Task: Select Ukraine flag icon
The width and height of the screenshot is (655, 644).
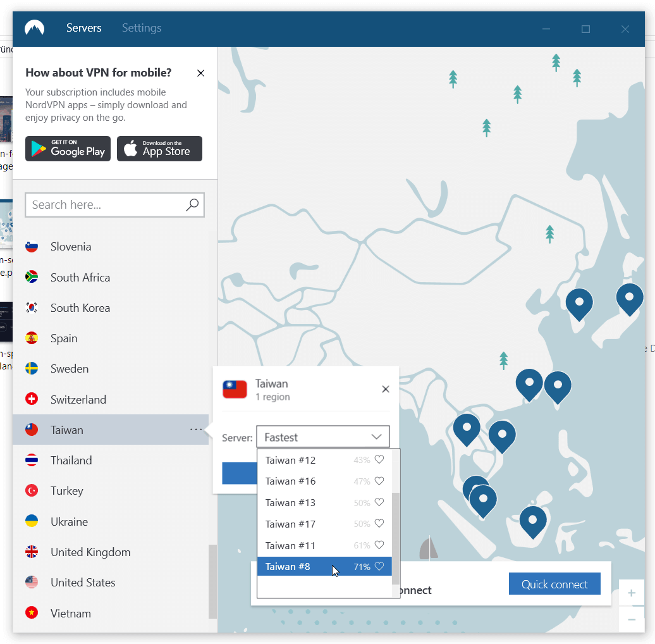Action: (x=32, y=521)
